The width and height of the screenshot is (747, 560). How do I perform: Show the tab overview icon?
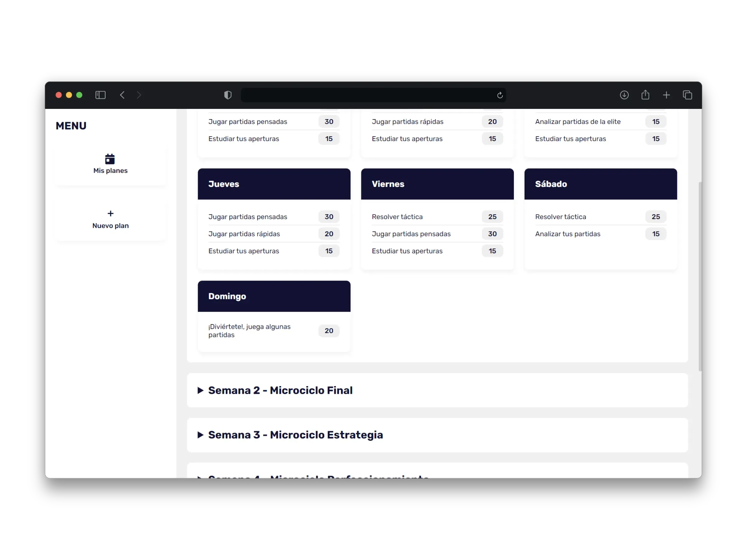688,95
